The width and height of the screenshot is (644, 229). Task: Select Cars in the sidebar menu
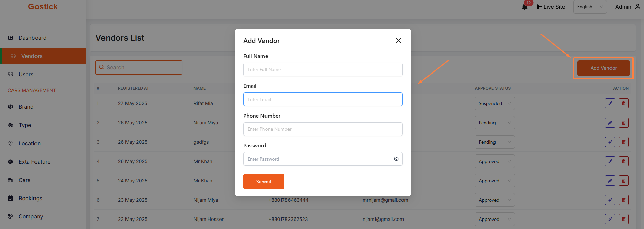coord(24,180)
